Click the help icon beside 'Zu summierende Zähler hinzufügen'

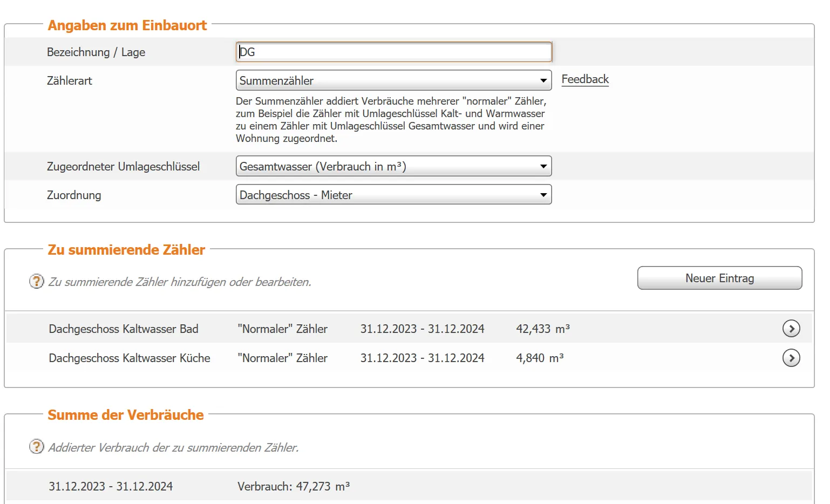[x=36, y=281]
